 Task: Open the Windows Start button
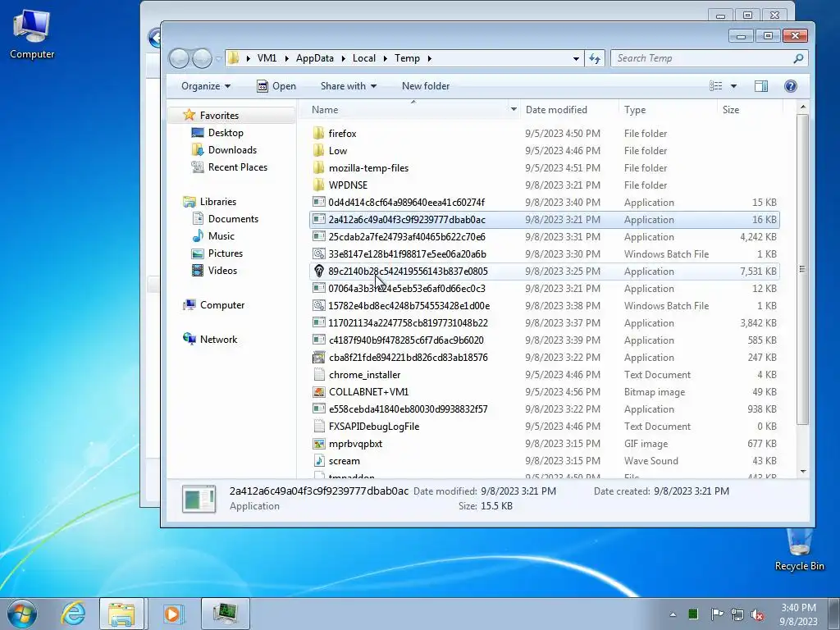click(21, 614)
